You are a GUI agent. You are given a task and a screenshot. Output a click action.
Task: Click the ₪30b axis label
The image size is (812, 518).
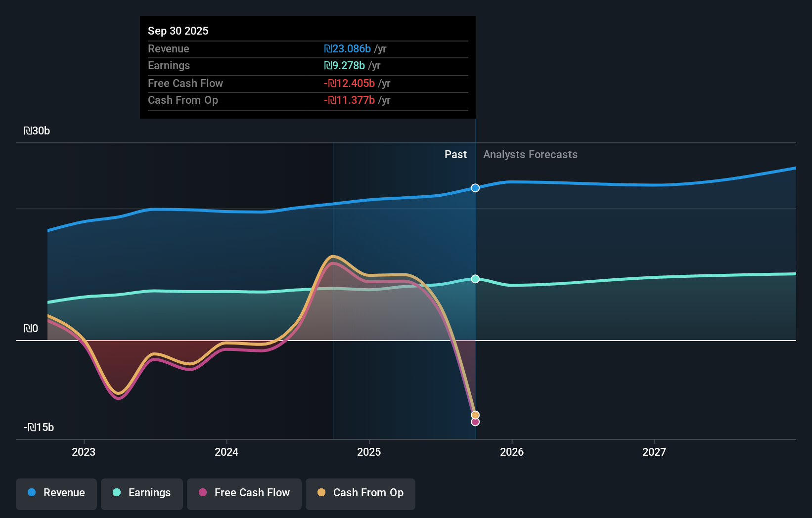[37, 130]
